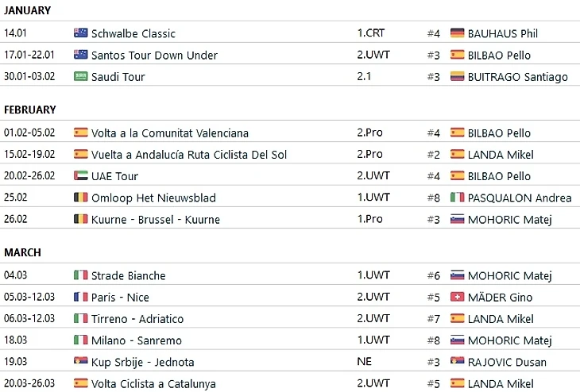The image size is (580, 392).
Task: Open the Milano - Sanremo race link
Action: [x=137, y=341]
